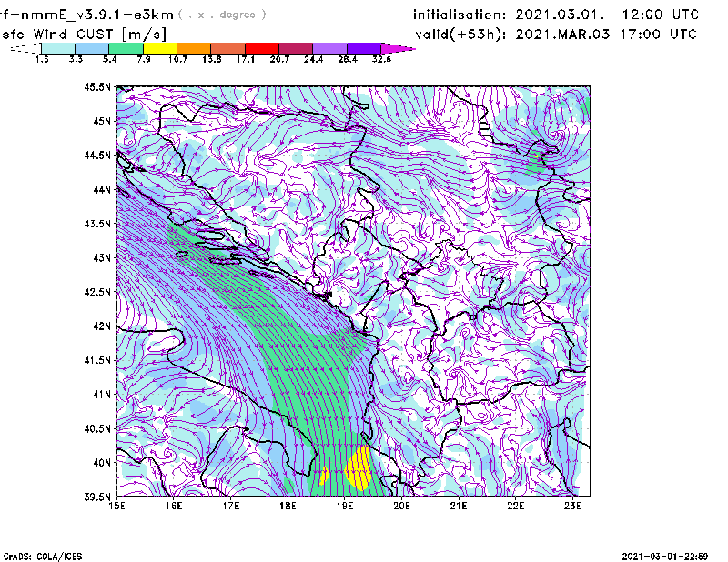Pick the crimson legend swatch for 20.7–24.4

pos(296,48)
